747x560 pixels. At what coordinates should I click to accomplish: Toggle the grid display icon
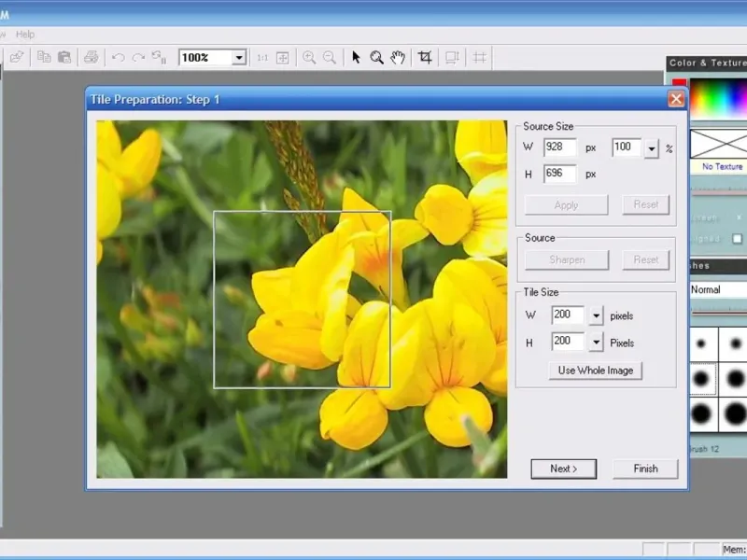480,58
